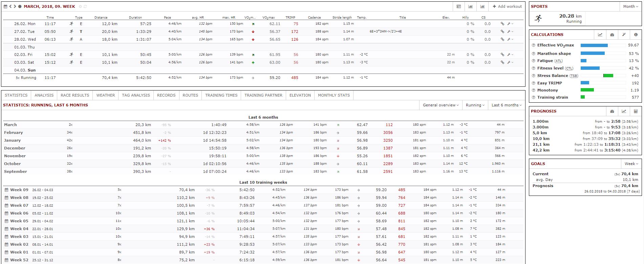The height and width of the screenshot is (264, 644).
Task: Click link icon in 26.02. Mon row
Action: (502, 24)
